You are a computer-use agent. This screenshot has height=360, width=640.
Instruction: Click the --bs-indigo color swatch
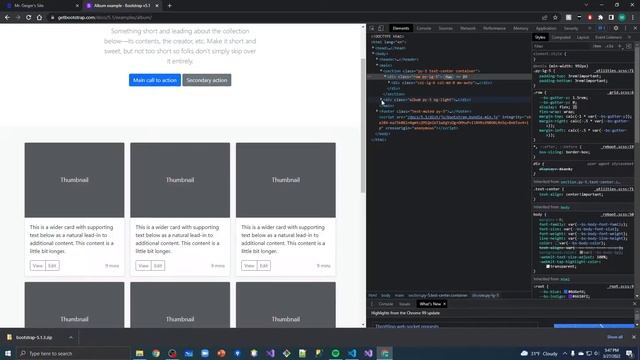click(x=570, y=296)
